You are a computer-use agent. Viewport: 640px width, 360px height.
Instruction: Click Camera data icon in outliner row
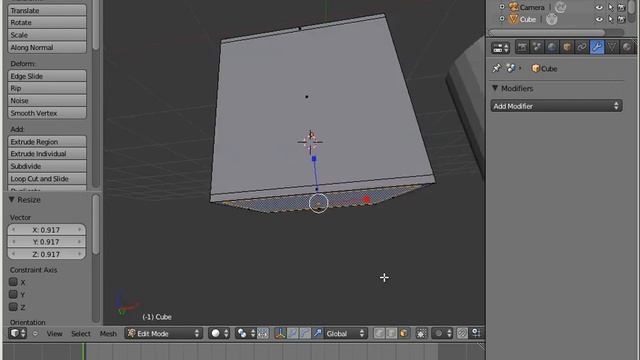coord(560,7)
